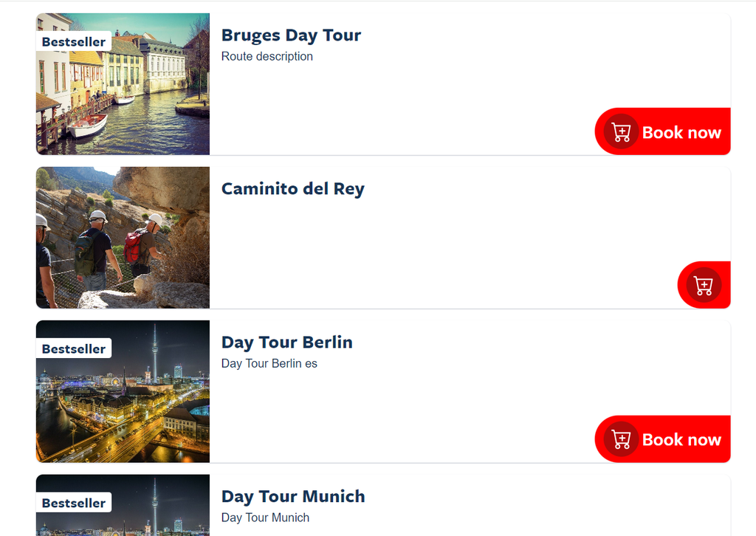Click the cart icon for Caminito del Rey

[x=704, y=285]
